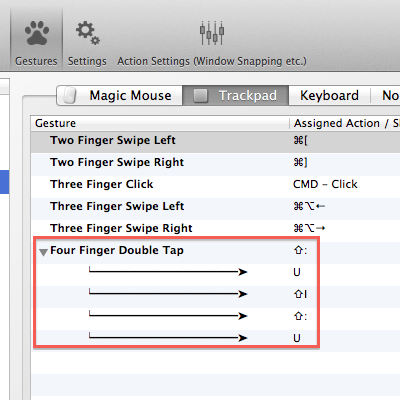Screen dimensions: 400x400
Task: Switch to the Keyboard tab
Action: (x=329, y=96)
